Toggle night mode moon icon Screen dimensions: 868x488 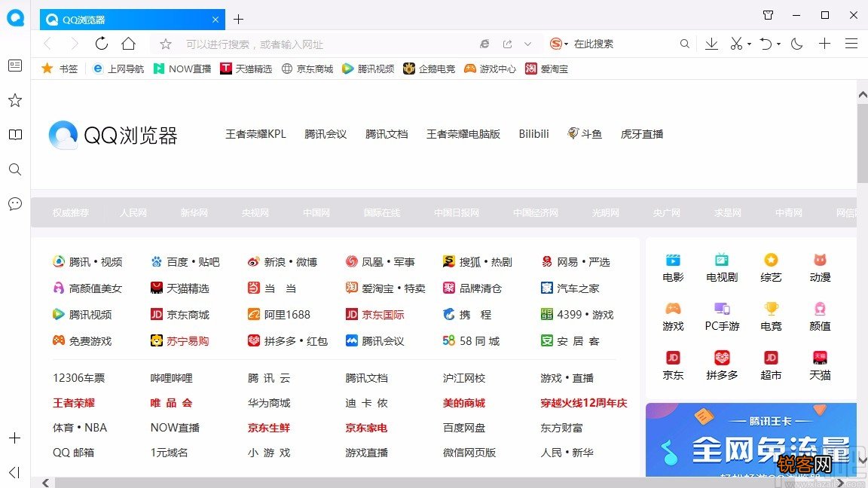(x=796, y=44)
